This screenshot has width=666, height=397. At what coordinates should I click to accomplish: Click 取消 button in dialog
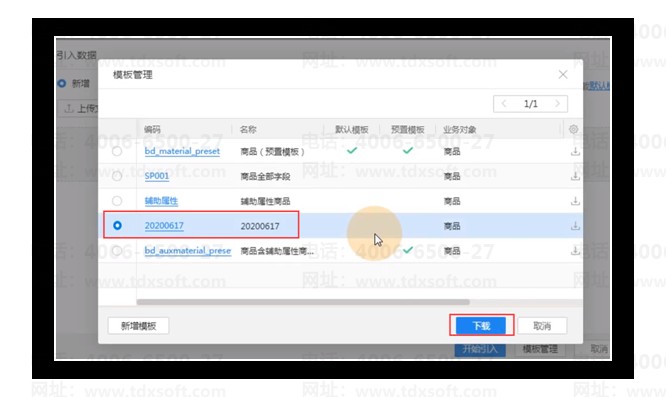(x=542, y=326)
